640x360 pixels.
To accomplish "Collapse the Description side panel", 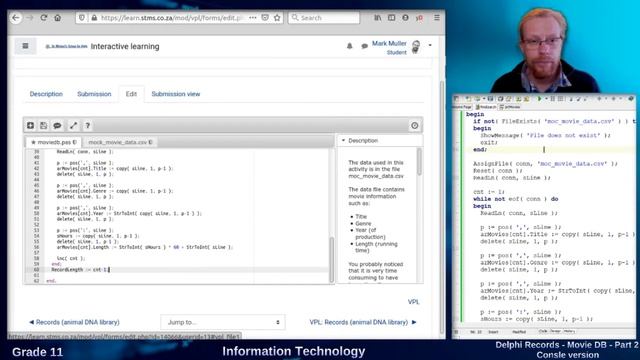I will [344, 140].
